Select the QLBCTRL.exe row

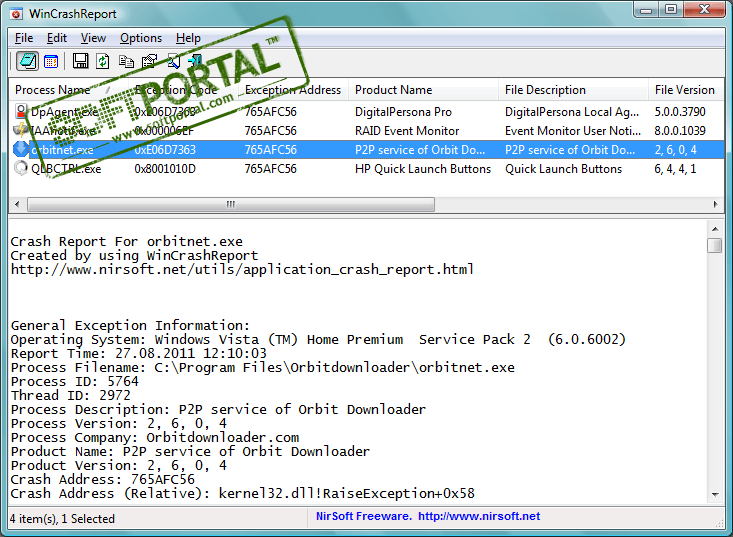tap(367, 169)
